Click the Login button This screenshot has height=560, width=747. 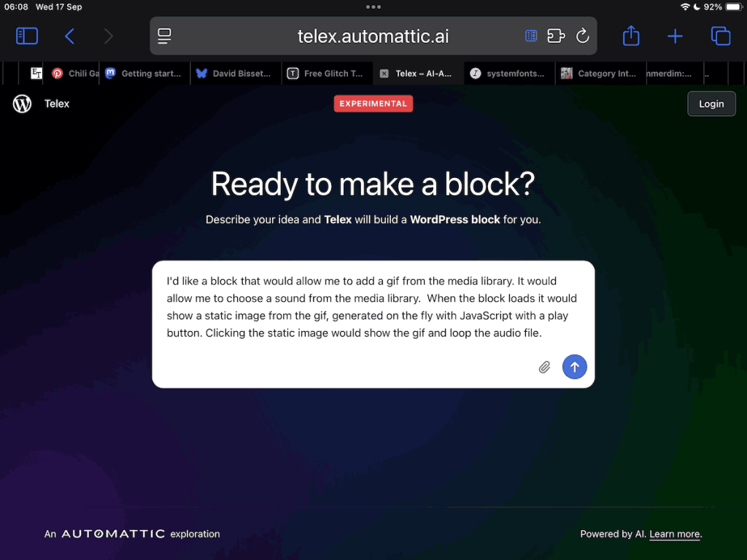tap(711, 104)
